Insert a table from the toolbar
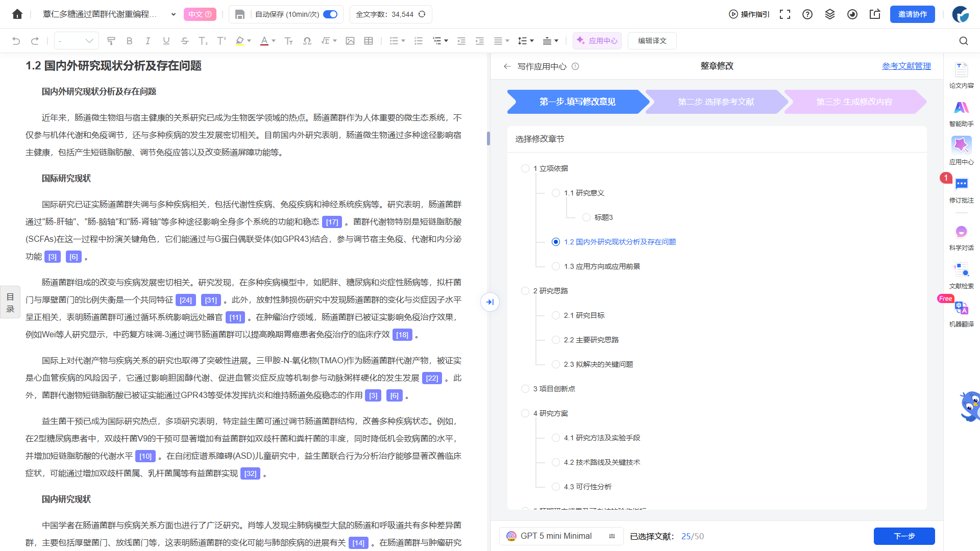Viewport: 980px width, 551px height. point(369,41)
